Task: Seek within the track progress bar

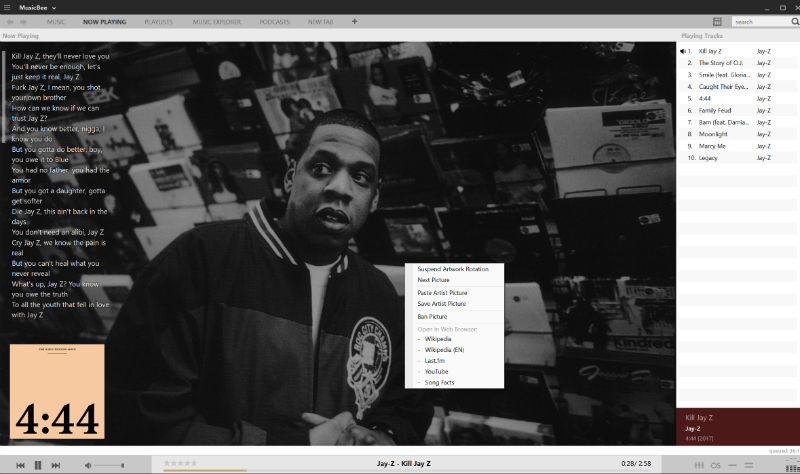Action: tap(407, 470)
